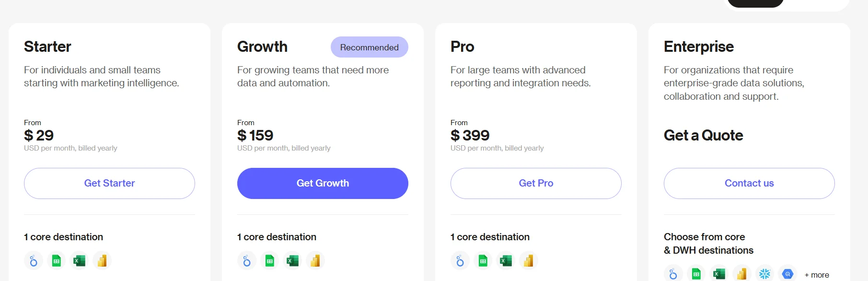Click the Recommended badge on Growth
Viewport: 868px width, 281px height.
[x=369, y=47]
